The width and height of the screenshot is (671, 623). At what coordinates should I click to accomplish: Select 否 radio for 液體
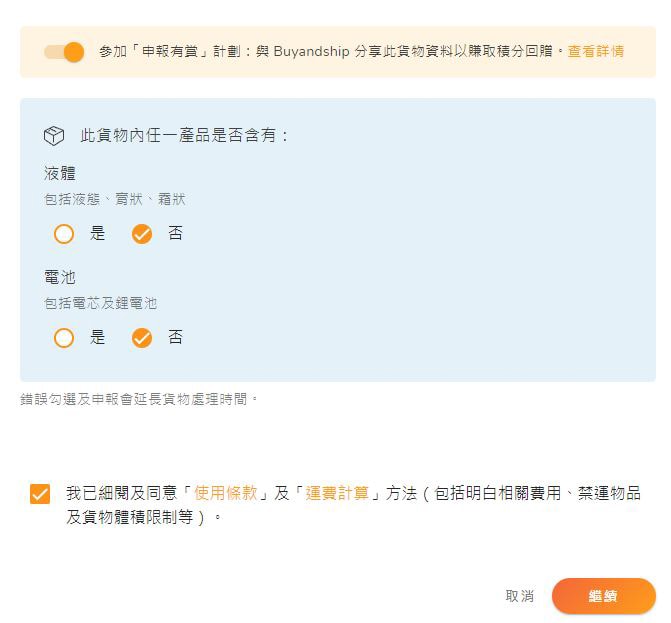point(142,234)
